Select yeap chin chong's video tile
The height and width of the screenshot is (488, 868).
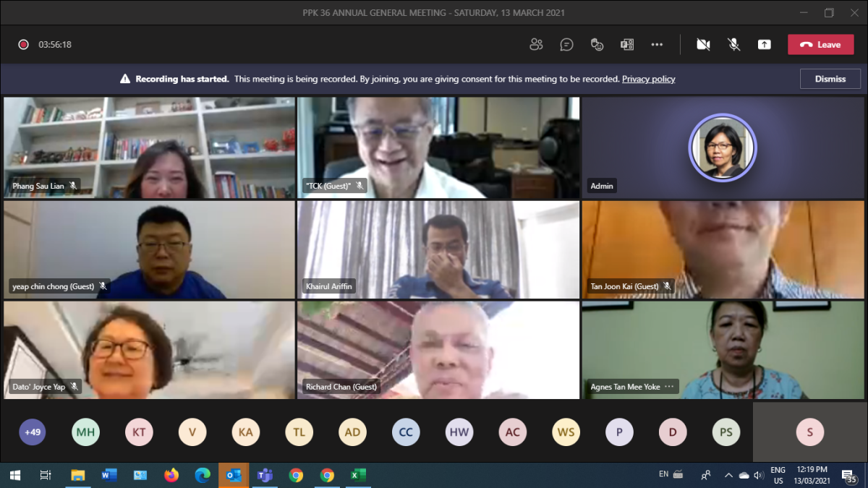tap(149, 249)
